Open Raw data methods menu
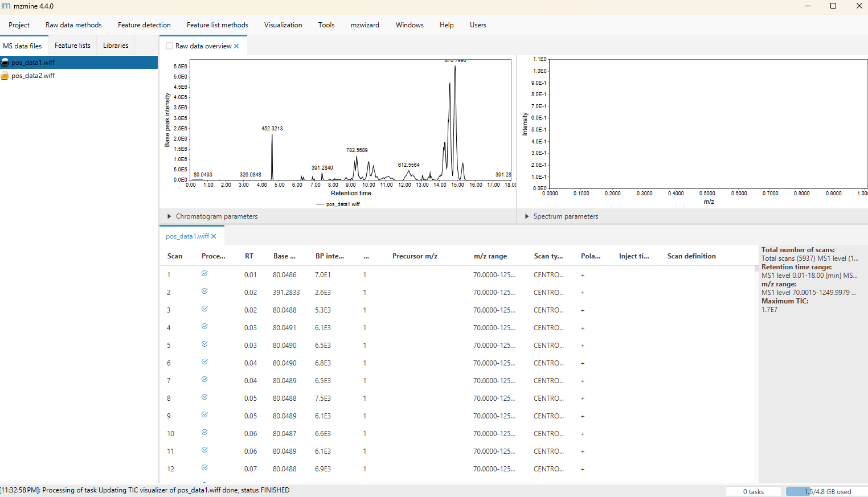The width and height of the screenshot is (868, 497). tap(73, 25)
